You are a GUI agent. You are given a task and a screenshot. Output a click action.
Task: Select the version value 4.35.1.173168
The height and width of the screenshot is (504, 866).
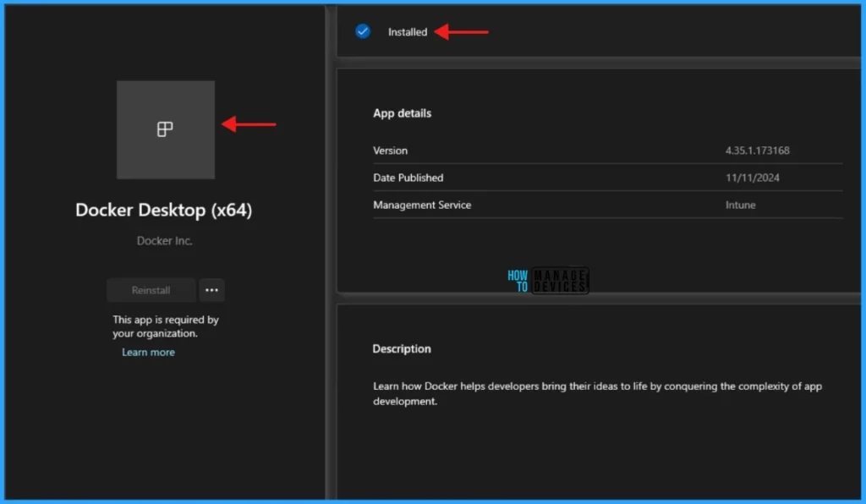pos(757,151)
